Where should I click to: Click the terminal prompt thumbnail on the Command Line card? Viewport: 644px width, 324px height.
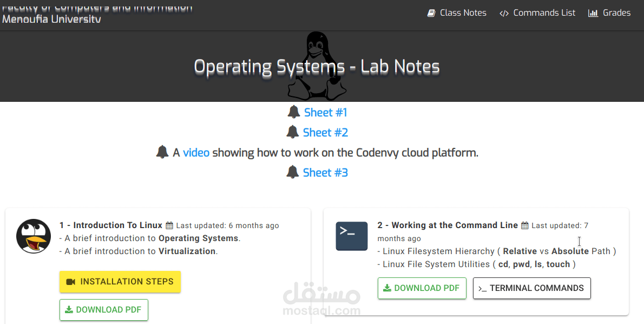click(x=352, y=236)
